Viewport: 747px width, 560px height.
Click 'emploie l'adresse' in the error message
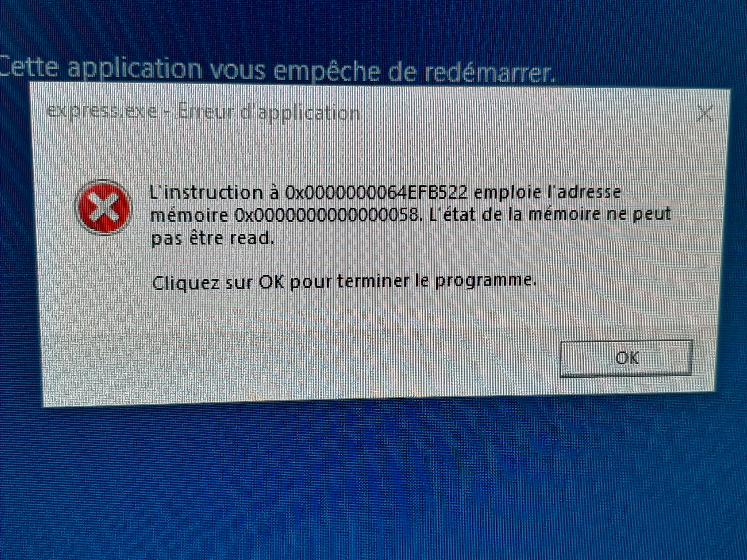click(x=547, y=192)
